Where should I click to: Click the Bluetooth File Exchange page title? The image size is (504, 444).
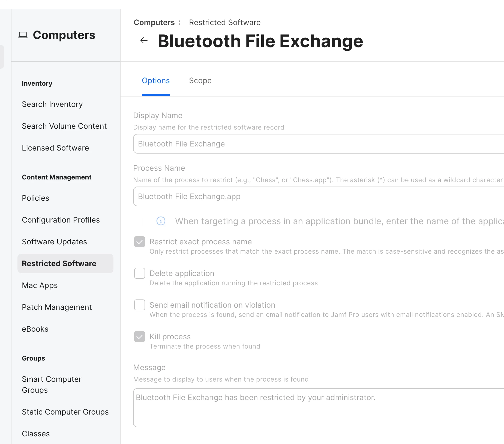point(260,41)
